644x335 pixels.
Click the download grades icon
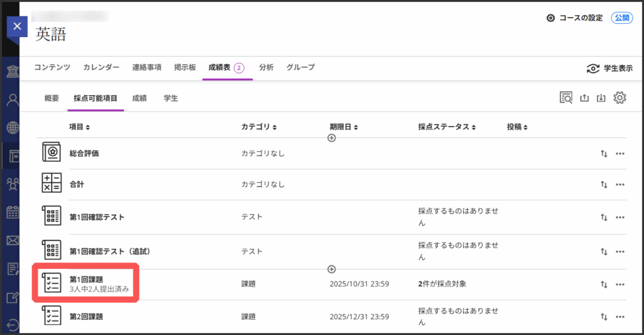pyautogui.click(x=602, y=98)
